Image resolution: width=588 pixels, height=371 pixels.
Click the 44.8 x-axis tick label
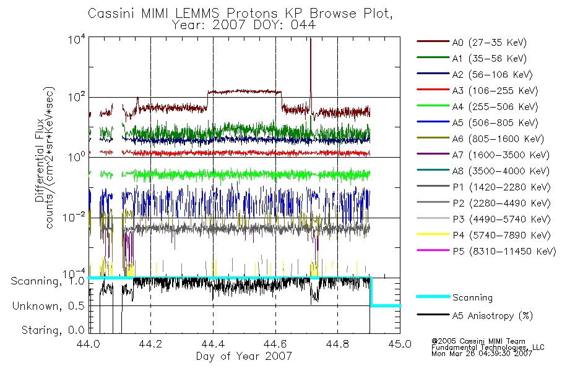point(337,344)
